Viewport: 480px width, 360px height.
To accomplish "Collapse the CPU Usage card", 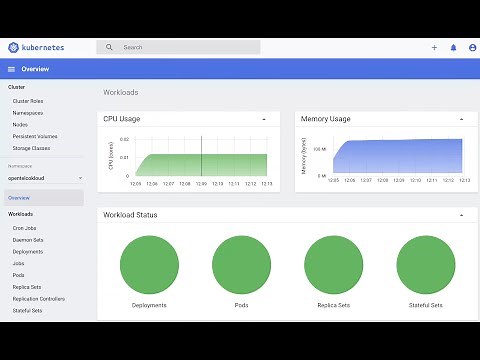I will [x=264, y=119].
